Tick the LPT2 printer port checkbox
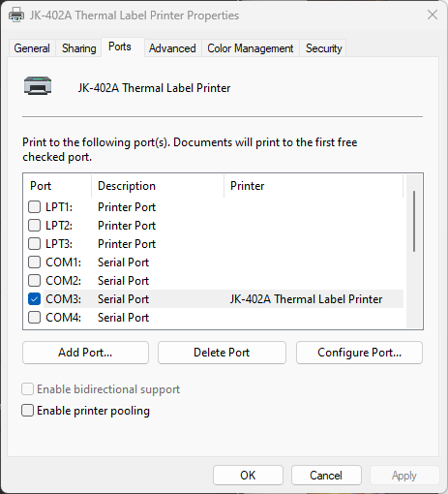Viewport: 448px width, 494px height. pyautogui.click(x=34, y=226)
